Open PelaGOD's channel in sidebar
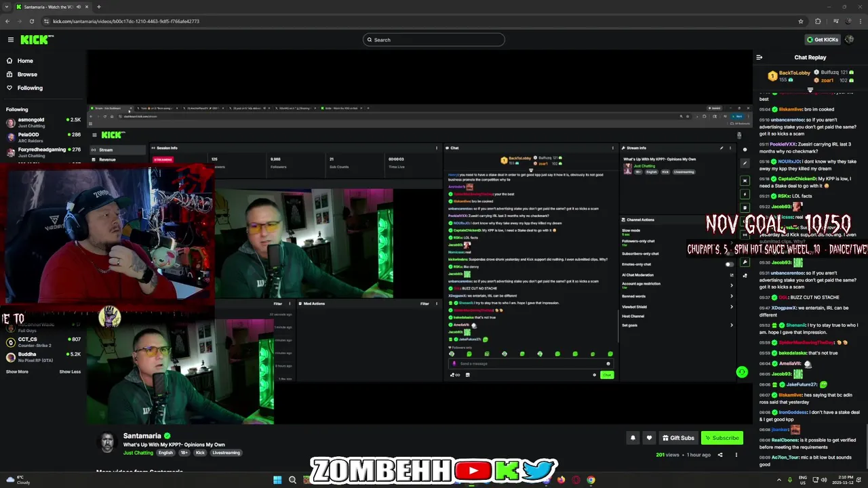 43,137
